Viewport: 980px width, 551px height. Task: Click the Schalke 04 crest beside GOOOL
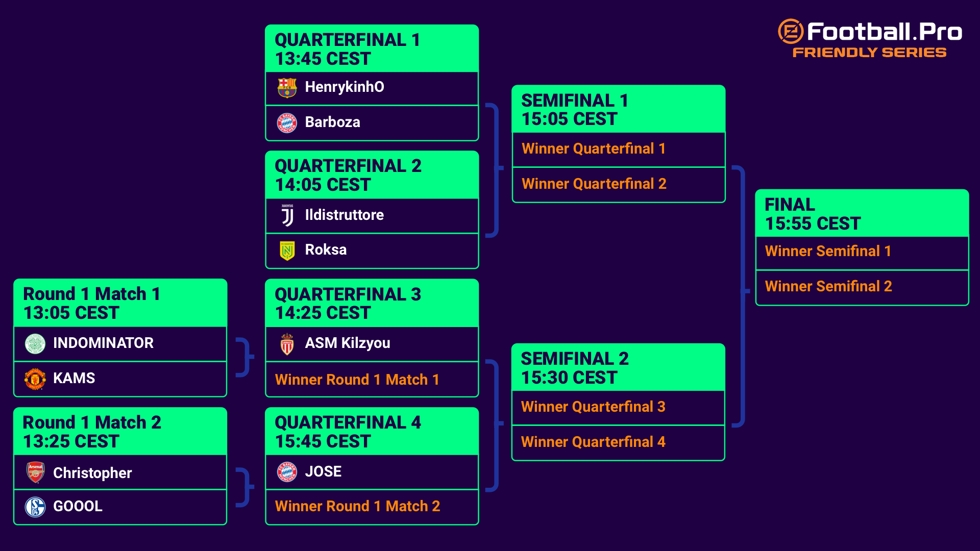click(x=35, y=507)
